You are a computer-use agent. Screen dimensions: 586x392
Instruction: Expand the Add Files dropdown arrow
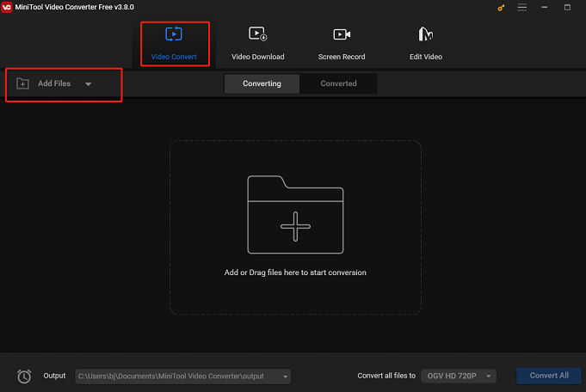88,84
